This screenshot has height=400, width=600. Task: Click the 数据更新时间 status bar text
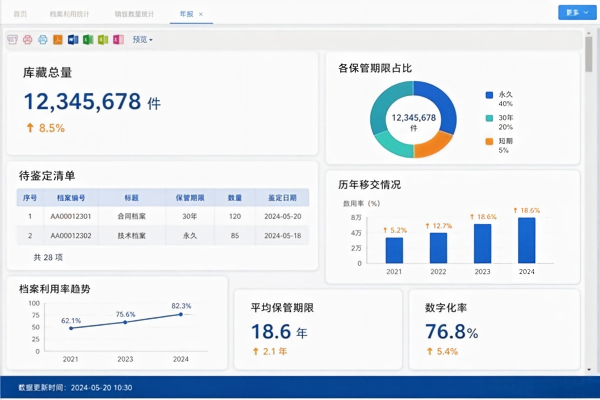click(x=75, y=388)
